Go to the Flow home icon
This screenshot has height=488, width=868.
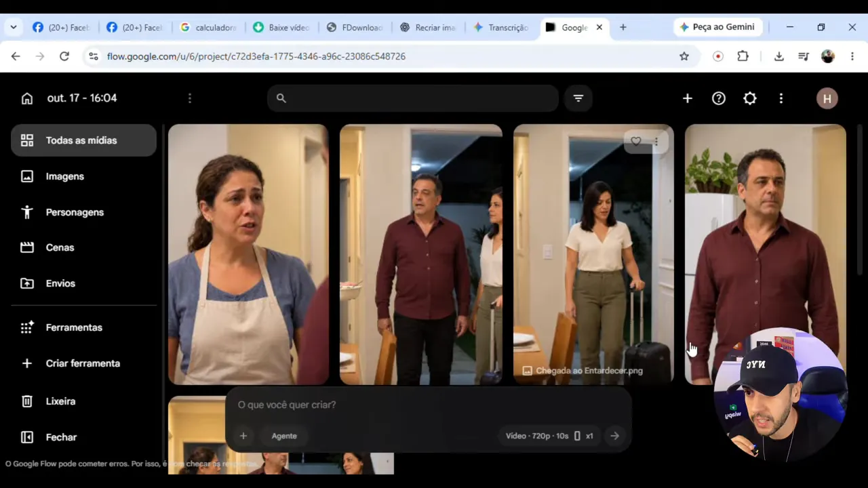(27, 98)
